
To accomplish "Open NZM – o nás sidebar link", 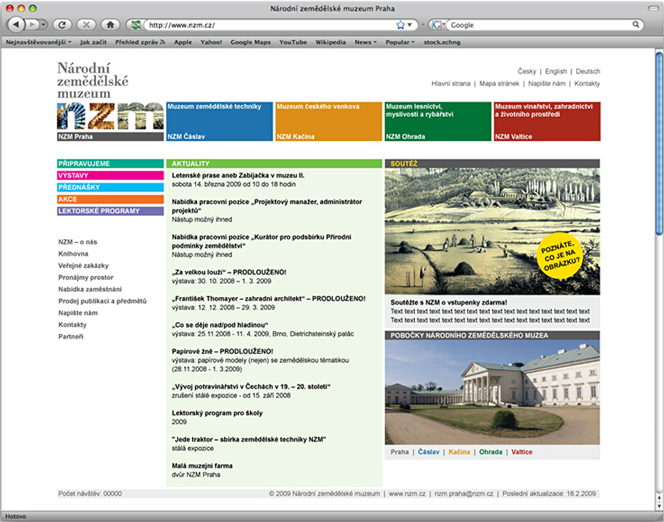I will pos(77,242).
